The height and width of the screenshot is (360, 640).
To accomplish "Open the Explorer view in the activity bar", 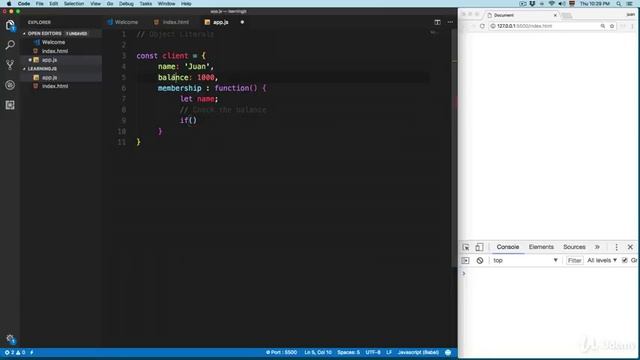I will 10,25.
